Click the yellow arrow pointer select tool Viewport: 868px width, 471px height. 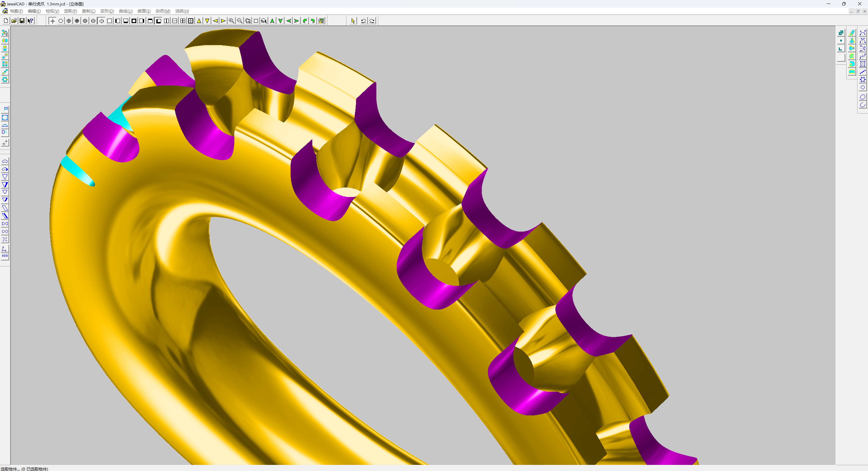[x=353, y=21]
